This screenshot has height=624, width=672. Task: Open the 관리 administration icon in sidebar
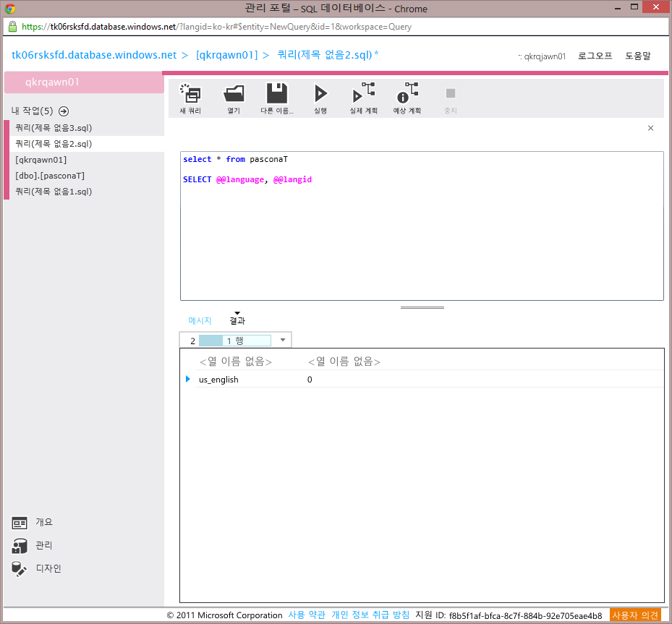click(x=20, y=546)
